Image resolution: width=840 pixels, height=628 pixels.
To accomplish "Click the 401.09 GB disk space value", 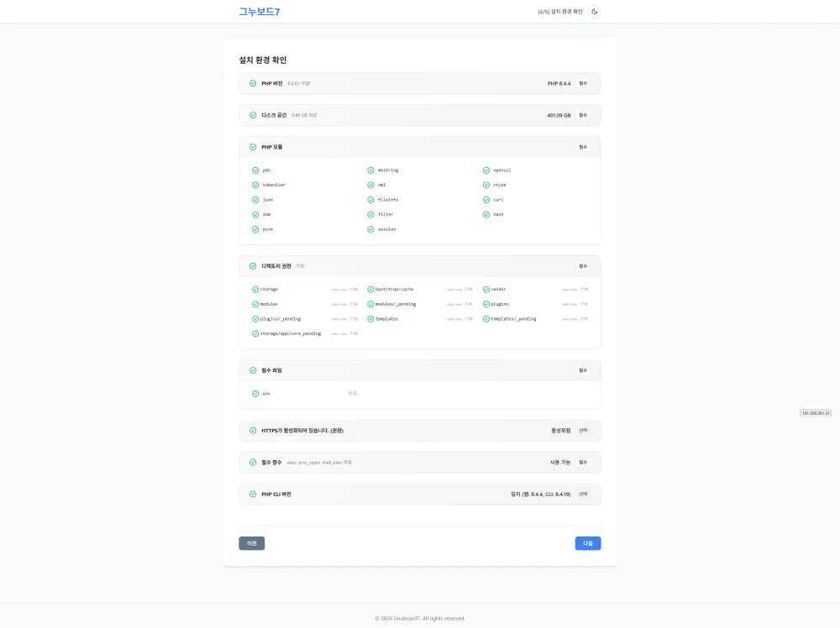I will pyautogui.click(x=559, y=115).
